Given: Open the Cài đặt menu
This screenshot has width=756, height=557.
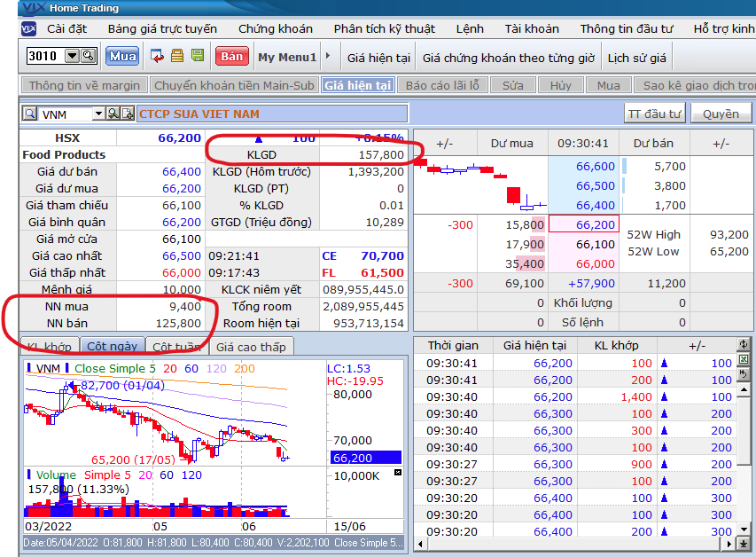Looking at the screenshot, I should click(x=67, y=29).
